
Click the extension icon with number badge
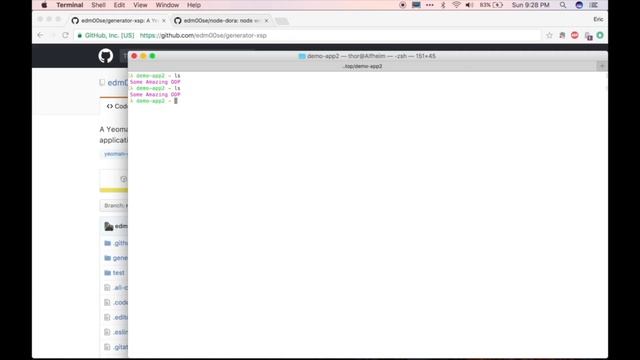[588, 36]
